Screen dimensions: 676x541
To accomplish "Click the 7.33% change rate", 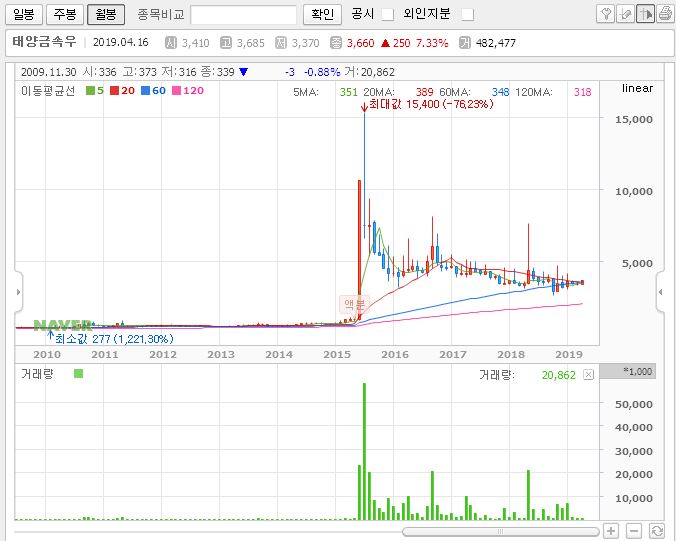I will click(432, 43).
